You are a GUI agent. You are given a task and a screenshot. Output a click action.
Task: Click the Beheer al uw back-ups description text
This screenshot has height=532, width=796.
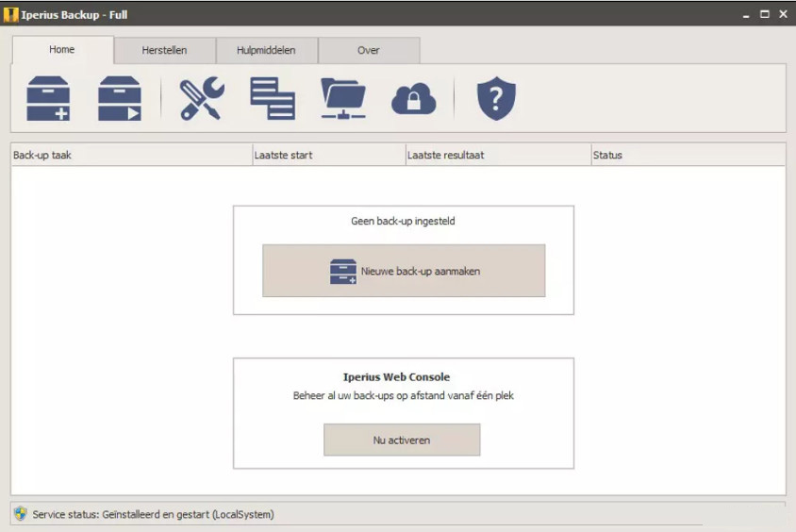[x=404, y=395]
